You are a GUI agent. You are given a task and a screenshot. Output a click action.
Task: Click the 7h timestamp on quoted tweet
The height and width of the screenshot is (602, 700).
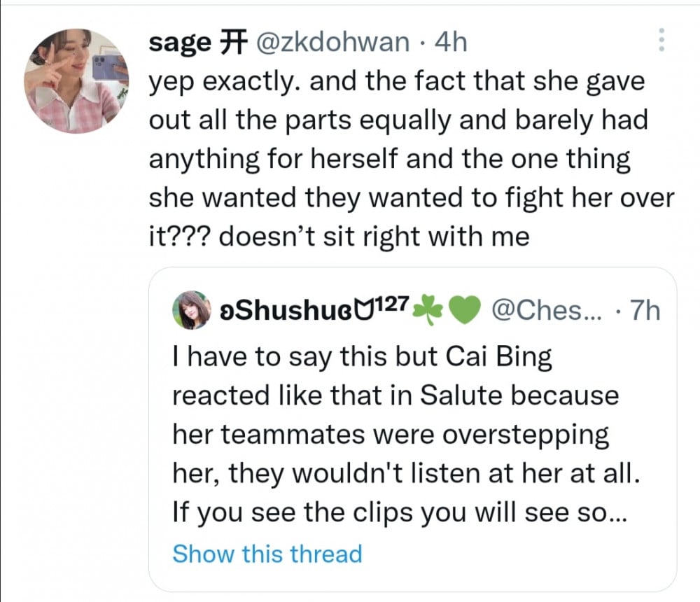[x=645, y=310]
